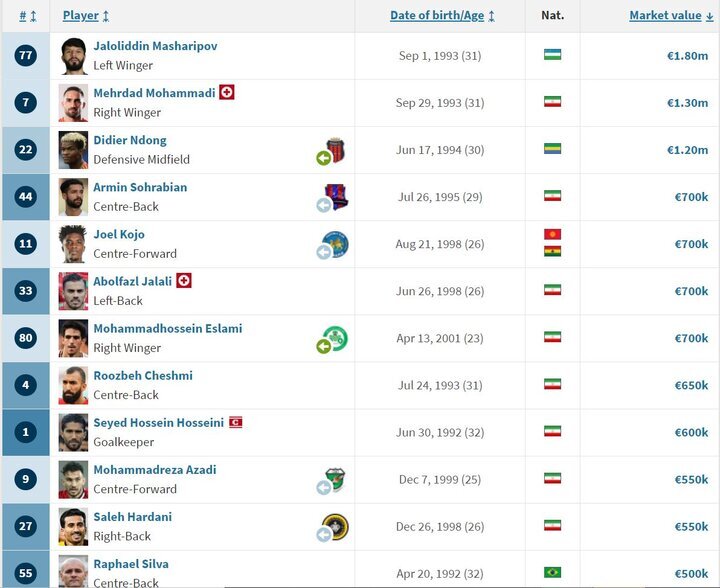Click the green club crest beside Mohammadhossein Eslami
The height and width of the screenshot is (588, 720).
tap(336, 339)
